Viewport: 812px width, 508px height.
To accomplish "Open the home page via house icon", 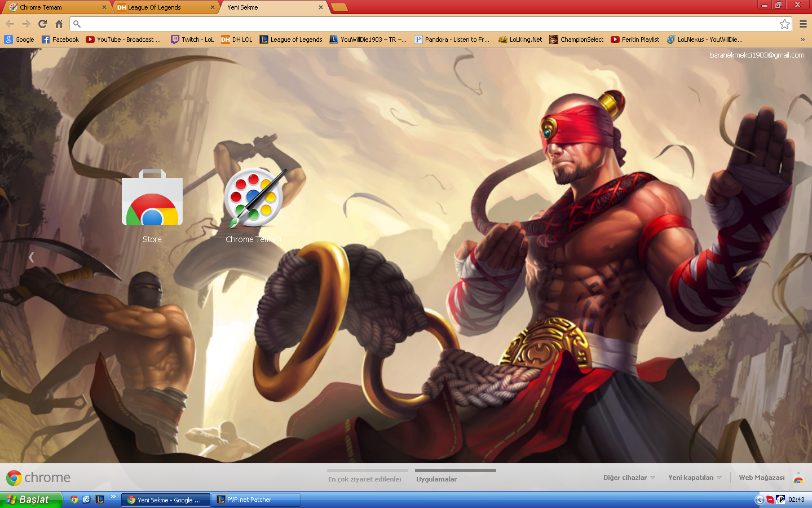I will coord(59,24).
